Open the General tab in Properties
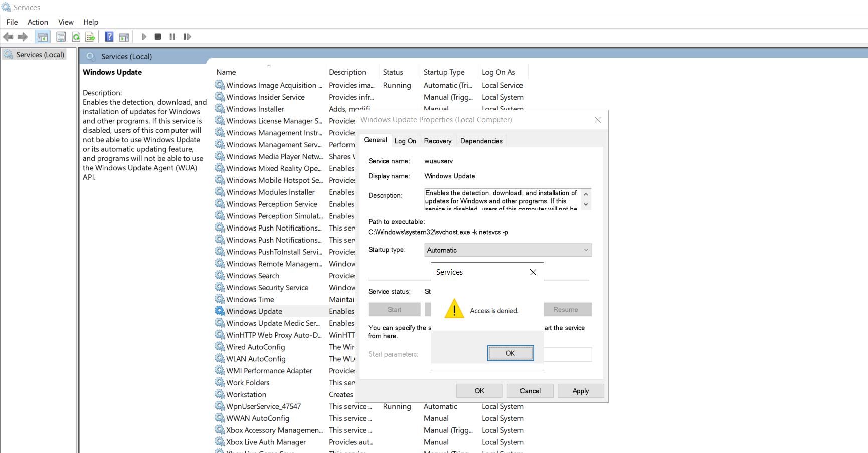This screenshot has height=453, width=868. point(375,140)
